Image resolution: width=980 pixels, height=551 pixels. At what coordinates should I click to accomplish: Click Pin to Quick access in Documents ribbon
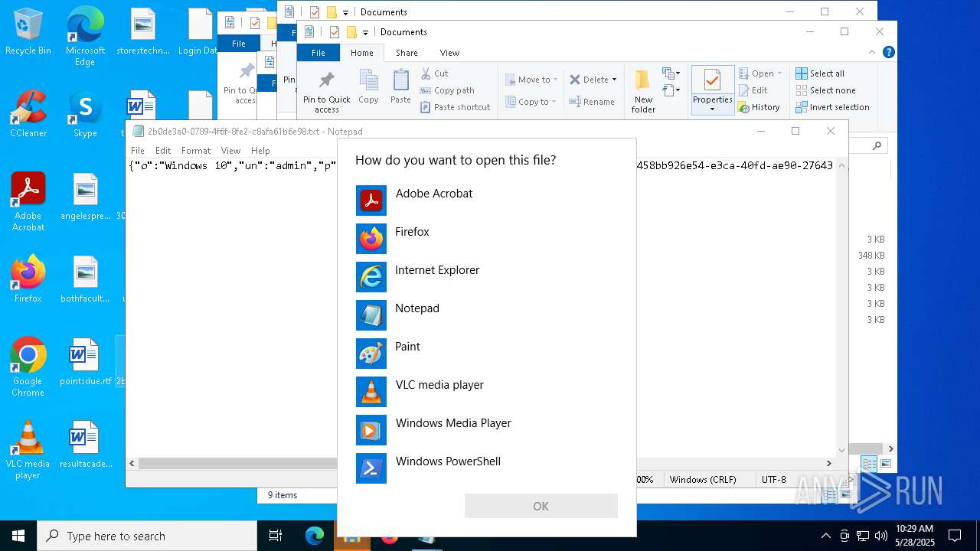[326, 92]
